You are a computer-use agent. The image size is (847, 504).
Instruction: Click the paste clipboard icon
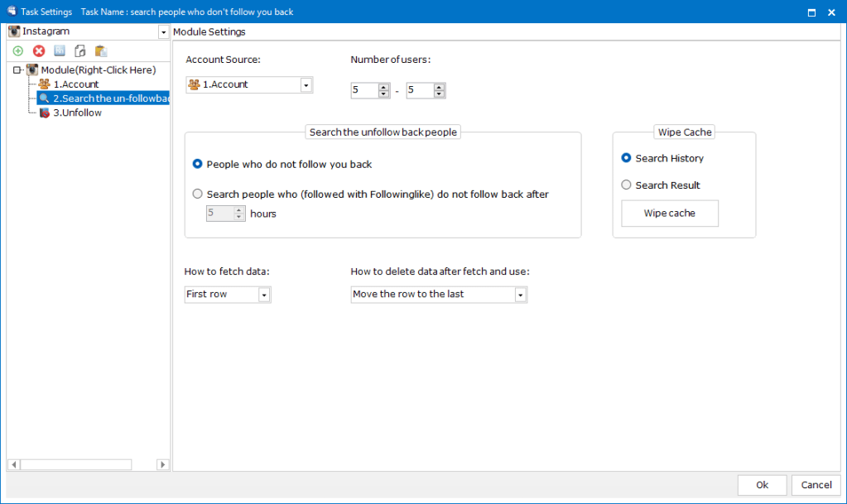(101, 51)
